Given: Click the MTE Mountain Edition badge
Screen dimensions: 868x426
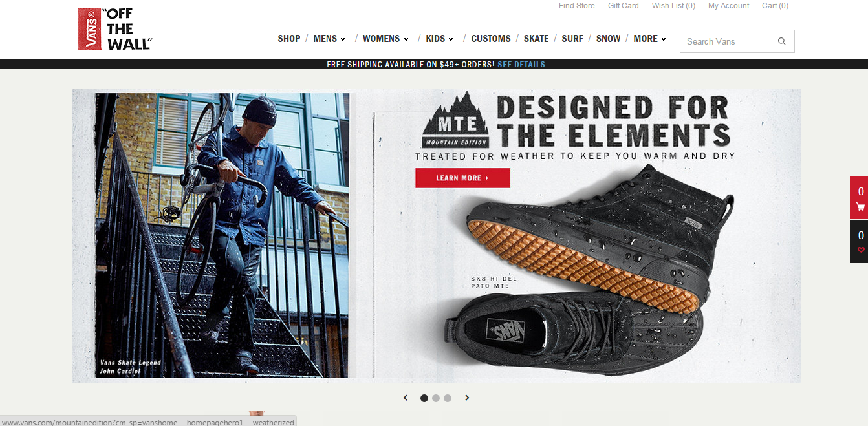Looking at the screenshot, I should pyautogui.click(x=456, y=120).
